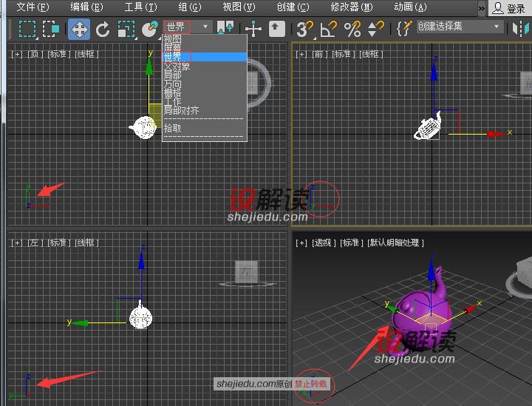The image size is (532, 406).
Task: Toggle the Window/Crossing selection mode
Action: pos(51,29)
